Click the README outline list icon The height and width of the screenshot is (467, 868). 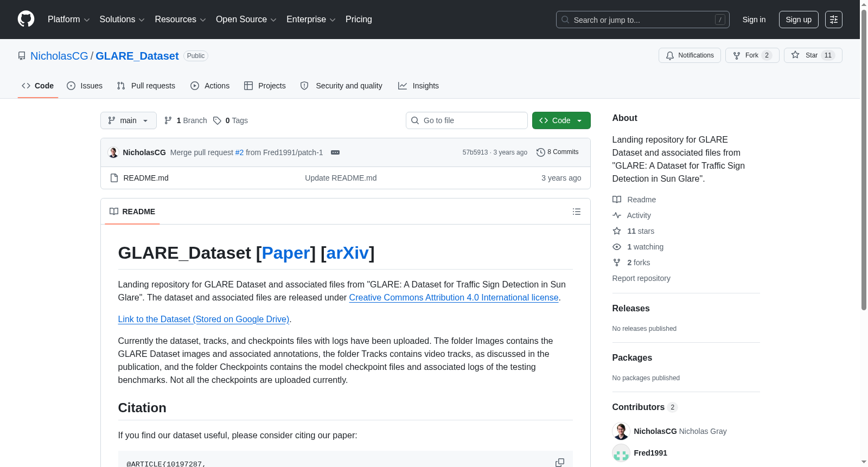[577, 212]
